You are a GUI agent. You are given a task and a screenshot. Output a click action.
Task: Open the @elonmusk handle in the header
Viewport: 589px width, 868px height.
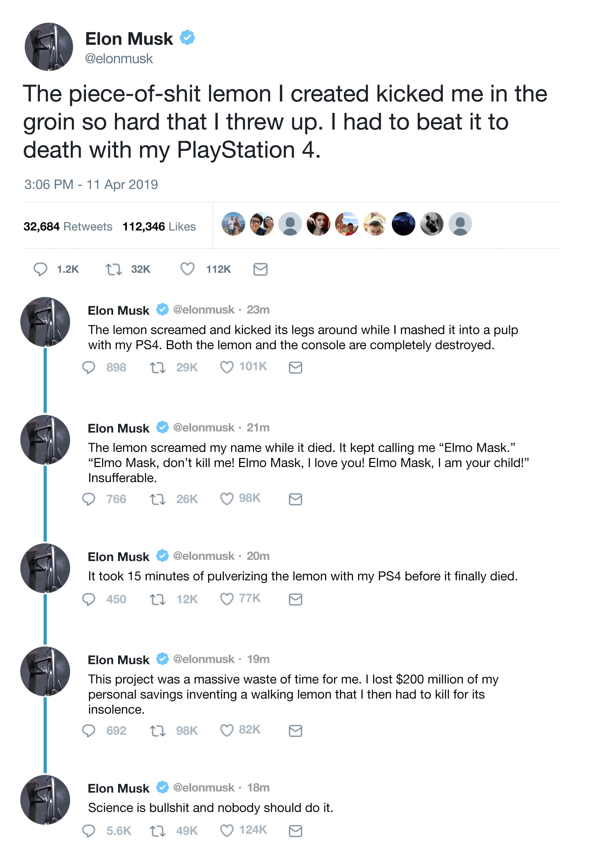119,59
